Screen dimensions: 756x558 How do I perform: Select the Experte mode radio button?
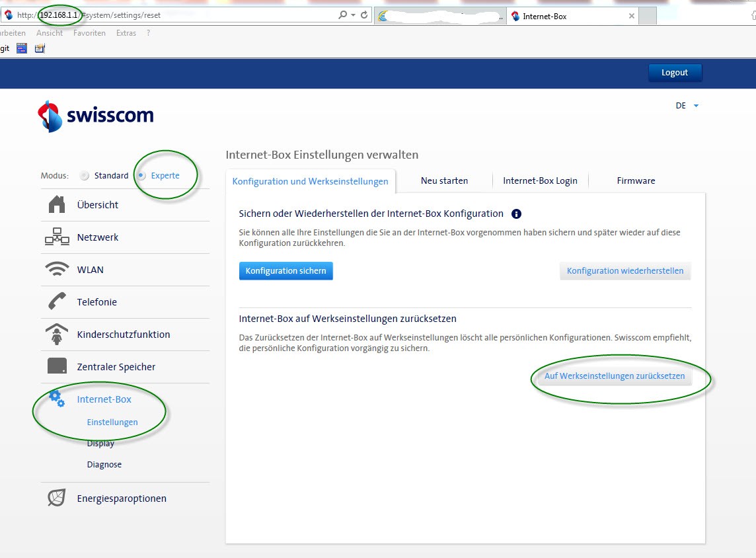pyautogui.click(x=141, y=176)
